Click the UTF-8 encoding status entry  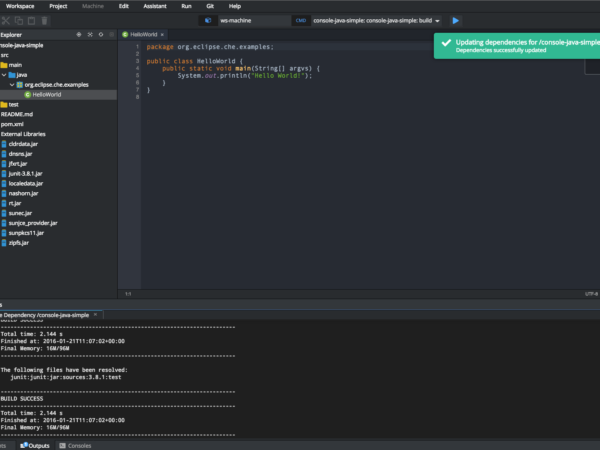pyautogui.click(x=591, y=294)
